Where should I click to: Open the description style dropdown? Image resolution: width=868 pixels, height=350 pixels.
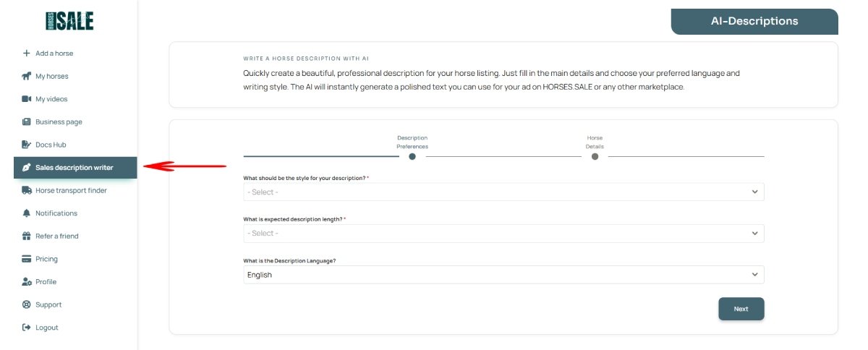(x=503, y=192)
